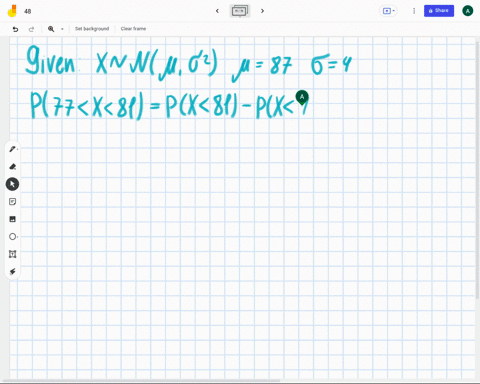Image resolution: width=480 pixels, height=384 pixels.
Task: Go to the next frame
Action: (262, 11)
